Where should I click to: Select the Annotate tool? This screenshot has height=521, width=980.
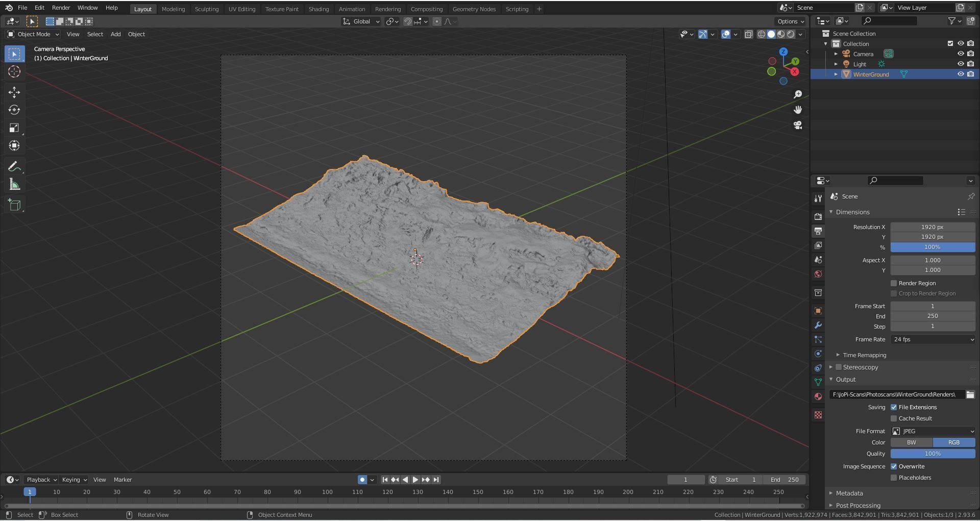(x=14, y=167)
